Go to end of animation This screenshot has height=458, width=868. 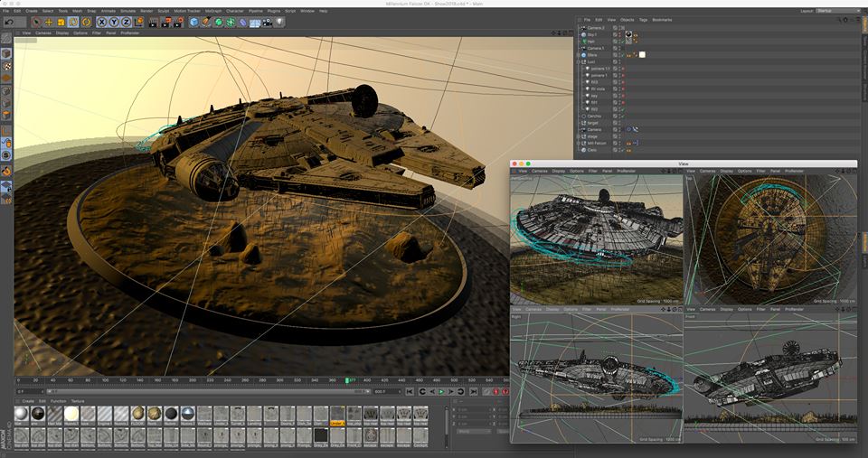pos(473,392)
